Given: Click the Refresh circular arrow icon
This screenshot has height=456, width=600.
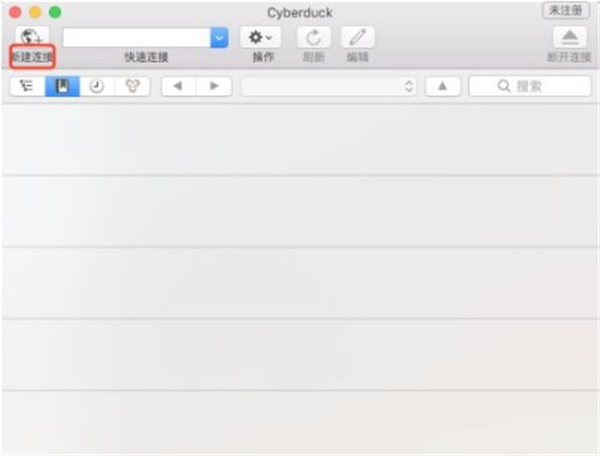Looking at the screenshot, I should (314, 37).
